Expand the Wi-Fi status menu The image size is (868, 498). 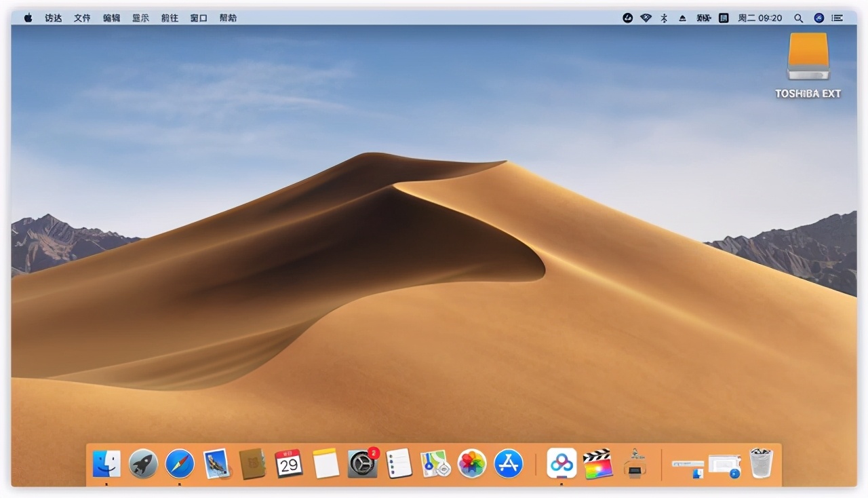[x=646, y=18]
